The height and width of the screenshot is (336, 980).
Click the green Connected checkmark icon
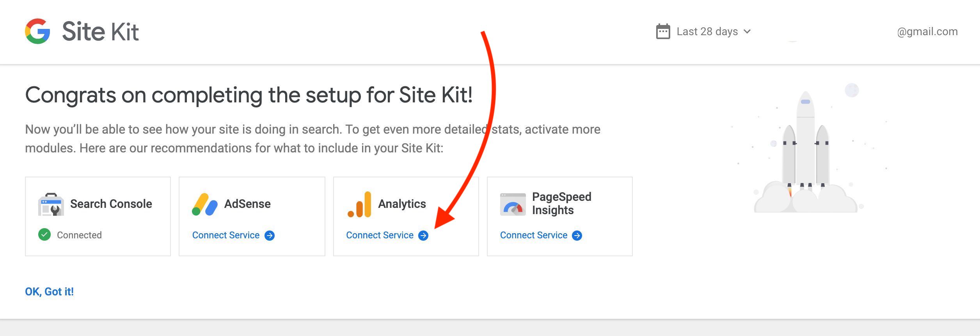click(44, 235)
